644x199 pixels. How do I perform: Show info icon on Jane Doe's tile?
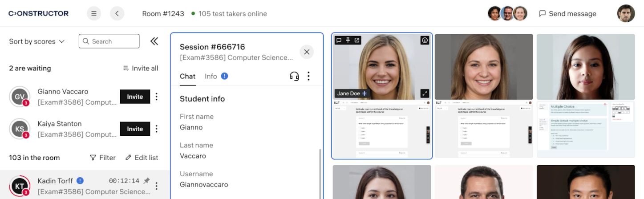pos(425,40)
